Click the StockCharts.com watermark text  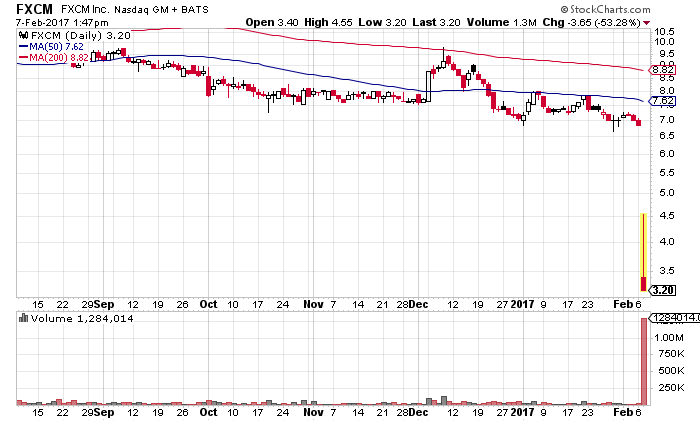605,9
